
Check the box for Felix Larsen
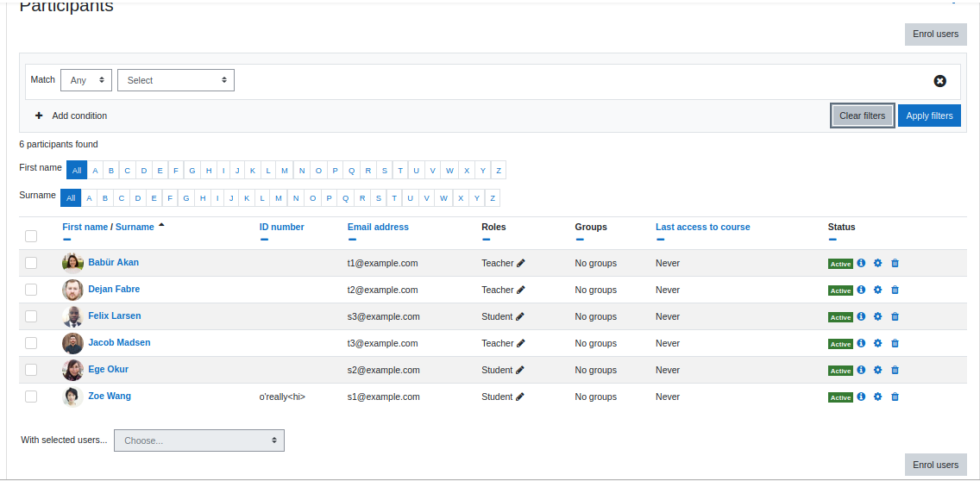click(x=31, y=316)
